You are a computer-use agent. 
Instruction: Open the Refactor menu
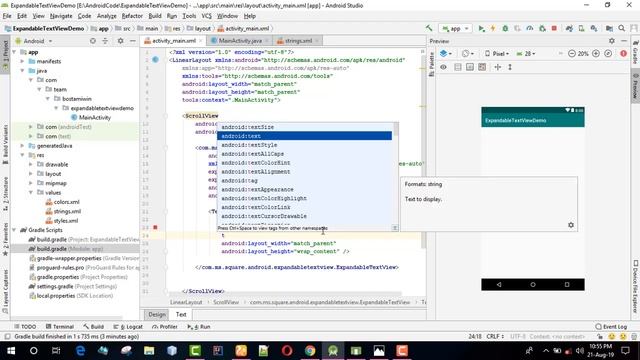pos(132,16)
